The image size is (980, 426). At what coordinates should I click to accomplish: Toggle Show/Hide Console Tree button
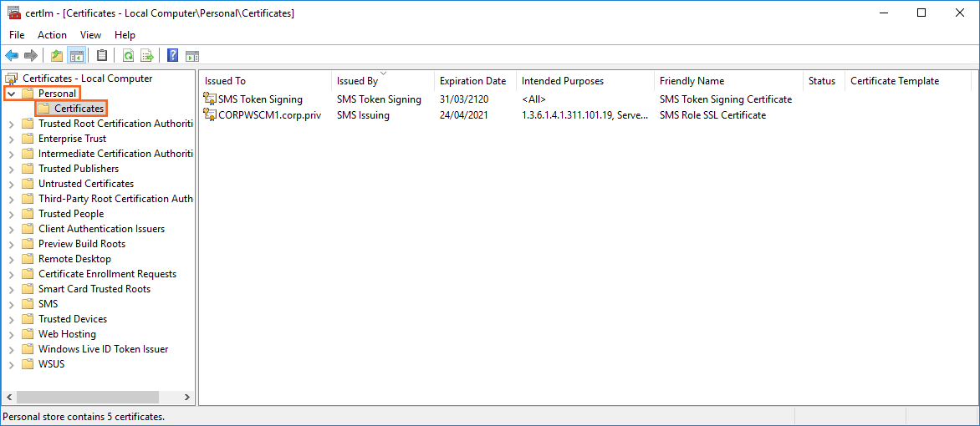76,56
